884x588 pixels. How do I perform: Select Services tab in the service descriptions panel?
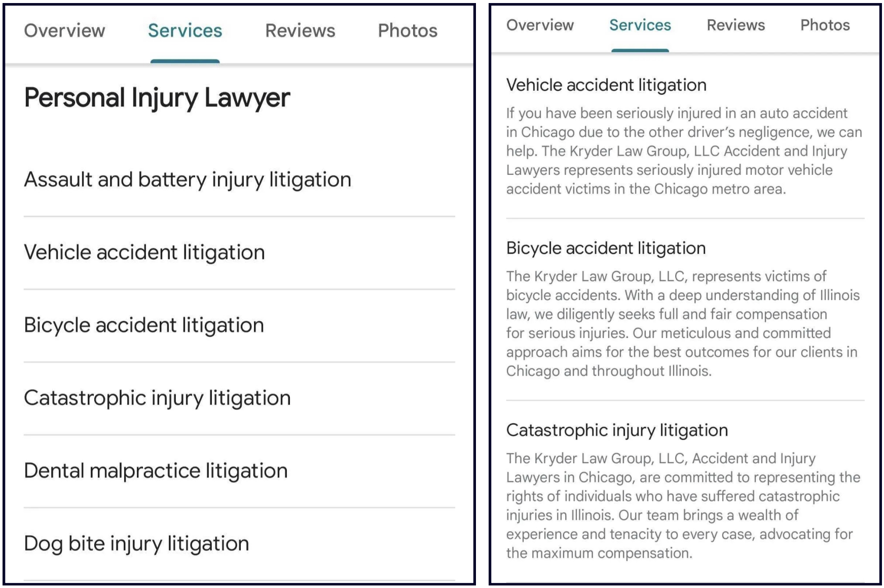[x=640, y=25]
